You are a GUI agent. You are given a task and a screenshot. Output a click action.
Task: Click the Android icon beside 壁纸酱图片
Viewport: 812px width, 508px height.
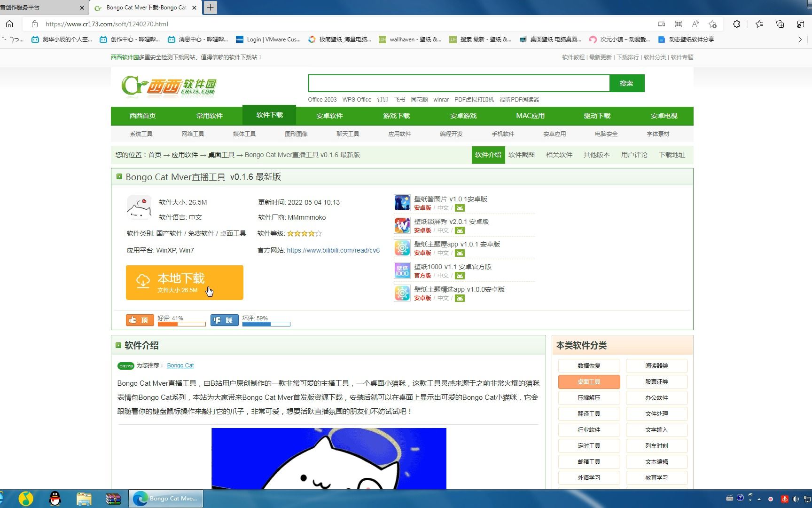(x=460, y=207)
